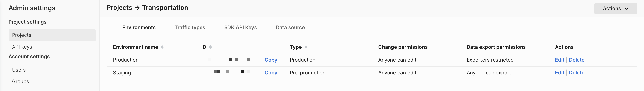
Task: Delete the Staging environment
Action: 577,73
